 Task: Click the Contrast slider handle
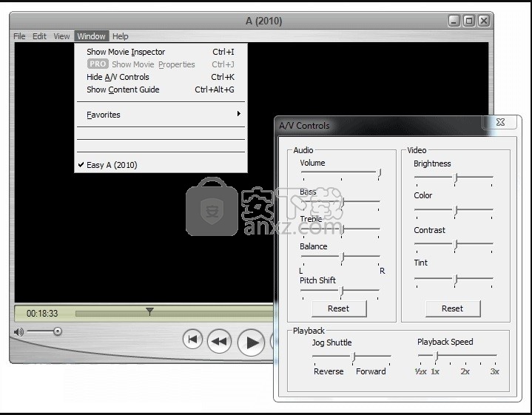[x=456, y=245]
